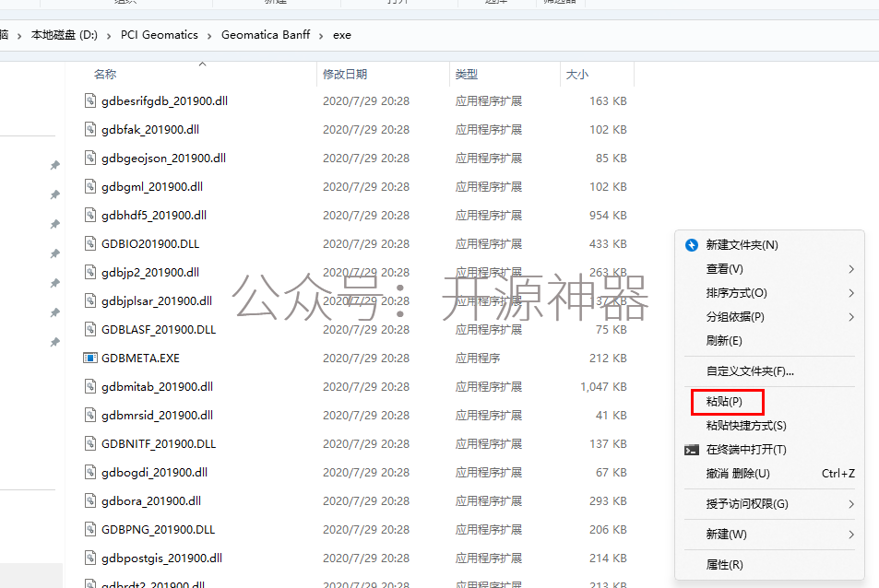
Task: Select file name GDBMETA.EXE
Action: [141, 358]
